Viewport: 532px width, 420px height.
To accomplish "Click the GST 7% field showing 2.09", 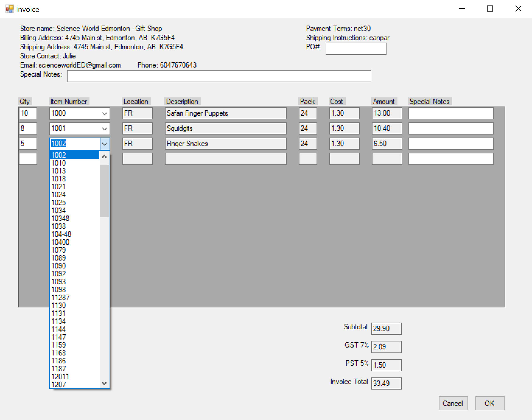I will 387,347.
